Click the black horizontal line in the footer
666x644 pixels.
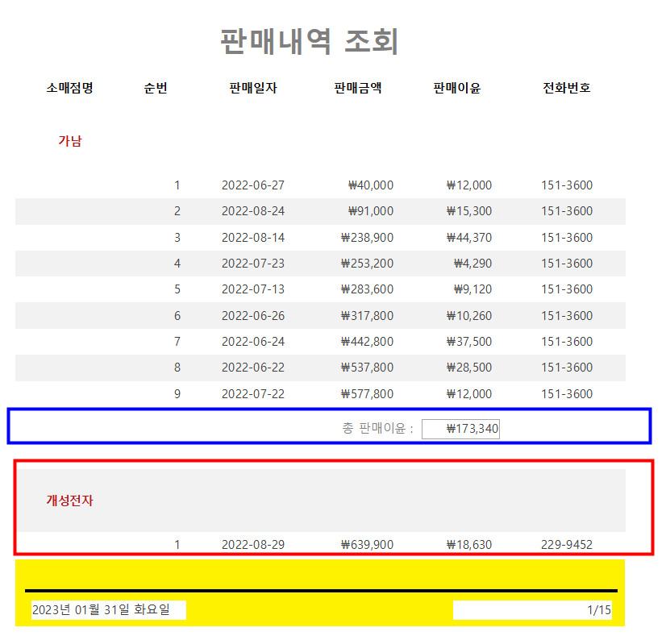tap(320, 591)
